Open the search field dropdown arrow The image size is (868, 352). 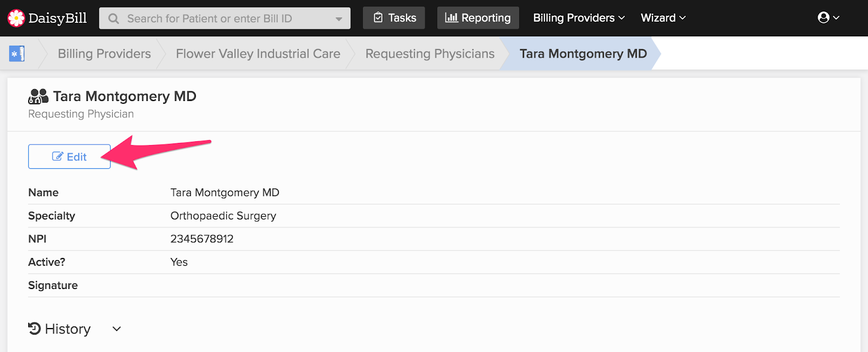339,19
